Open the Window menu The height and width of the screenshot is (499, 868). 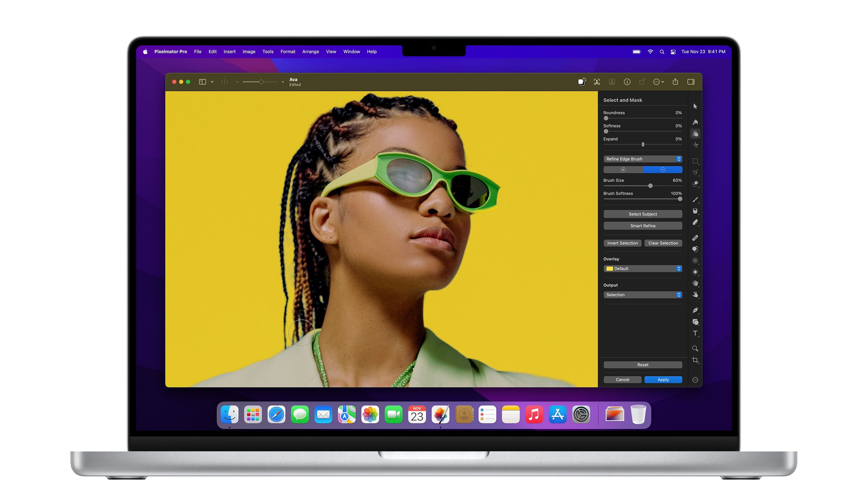[x=351, y=51]
